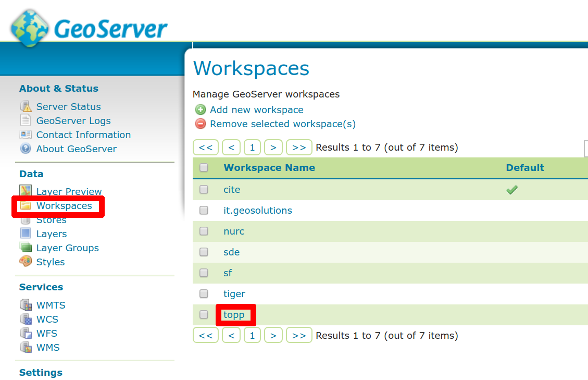Check the cite workspace checkbox

[204, 189]
